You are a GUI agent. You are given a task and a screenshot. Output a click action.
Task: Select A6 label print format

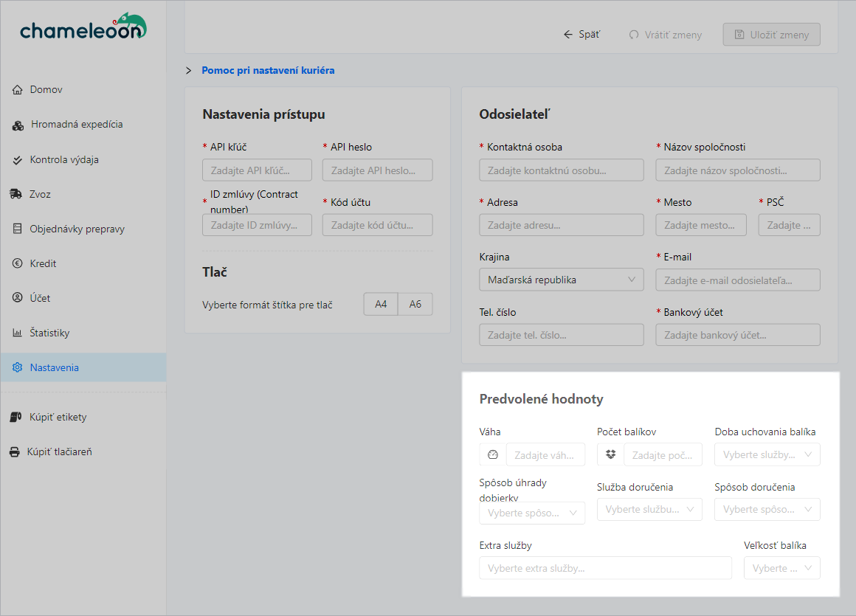click(415, 304)
